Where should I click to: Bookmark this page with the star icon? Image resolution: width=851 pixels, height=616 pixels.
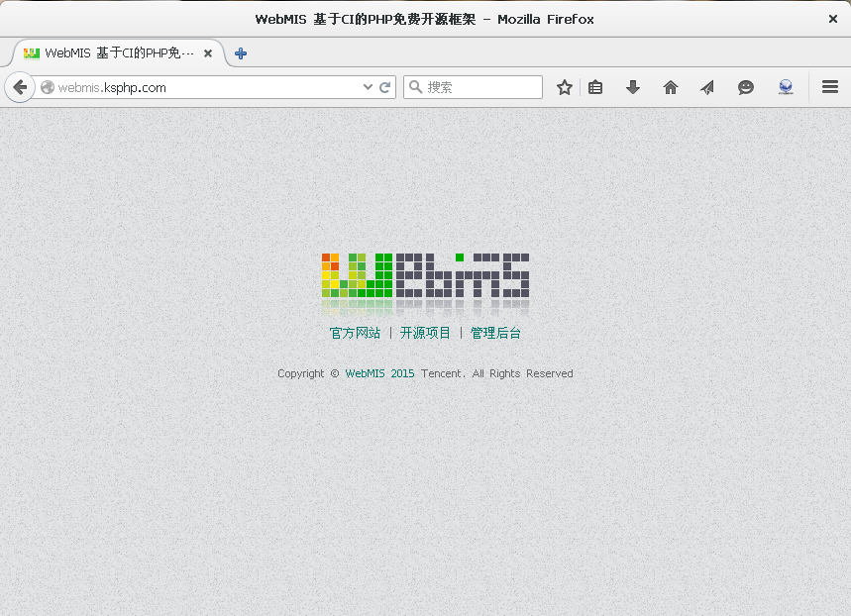[x=565, y=87]
